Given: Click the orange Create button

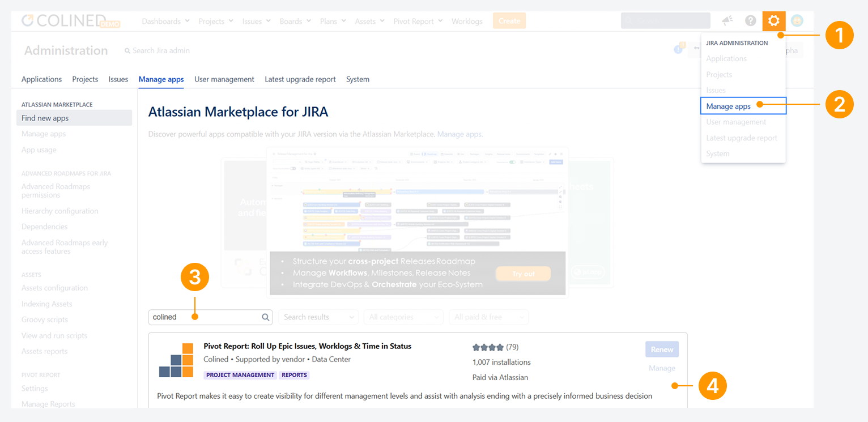Looking at the screenshot, I should (509, 21).
